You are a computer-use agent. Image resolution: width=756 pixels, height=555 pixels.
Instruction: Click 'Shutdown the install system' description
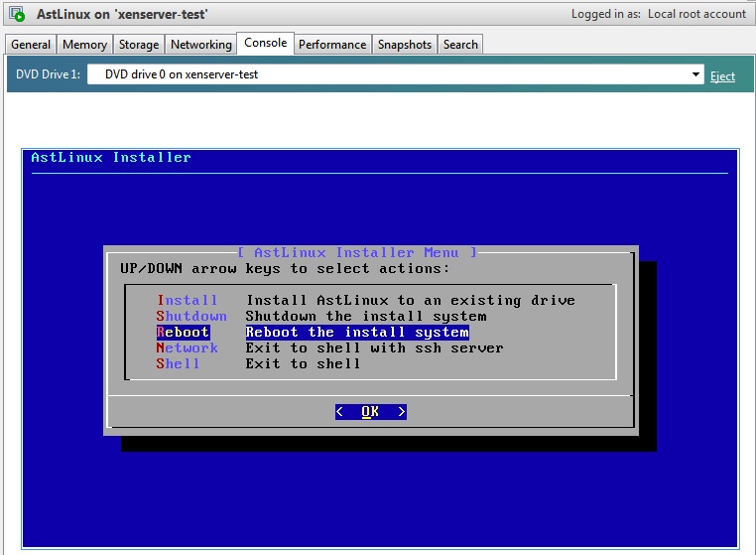coord(366,316)
